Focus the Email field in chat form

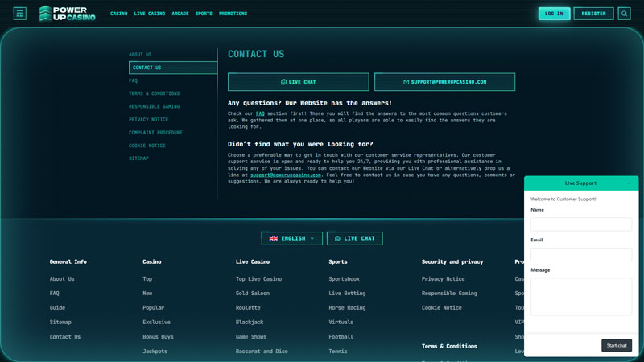580,254
